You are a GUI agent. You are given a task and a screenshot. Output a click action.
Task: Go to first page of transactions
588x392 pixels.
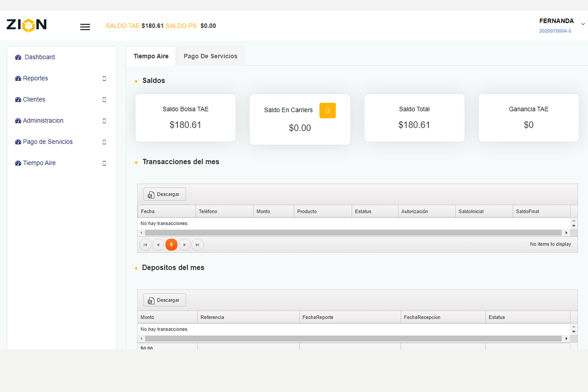(145, 245)
